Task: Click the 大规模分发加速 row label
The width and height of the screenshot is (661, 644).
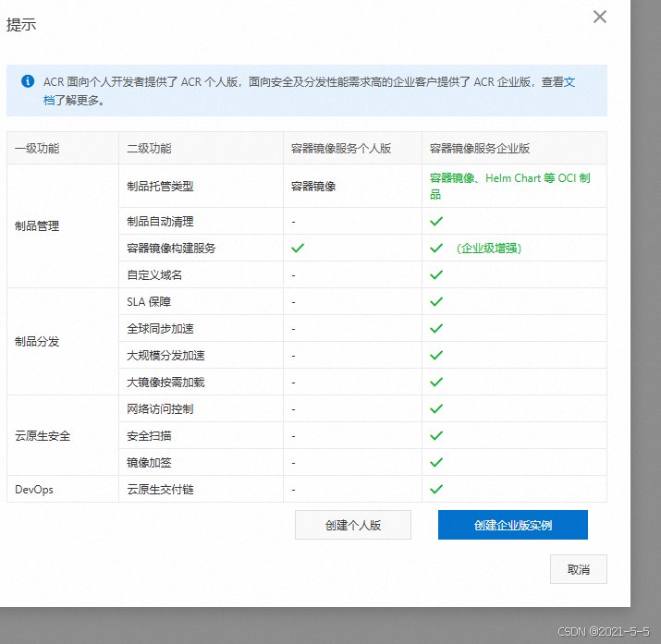Action: [165, 356]
